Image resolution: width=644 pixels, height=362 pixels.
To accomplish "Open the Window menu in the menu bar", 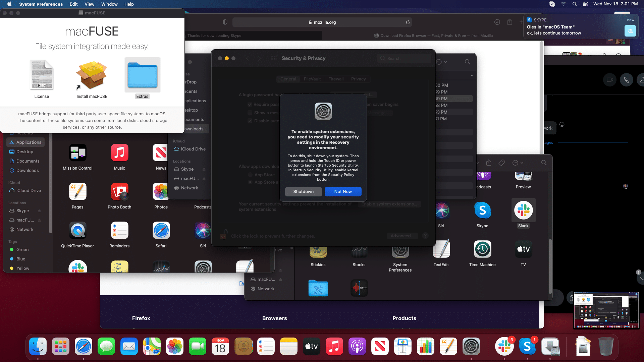I will click(x=109, y=4).
